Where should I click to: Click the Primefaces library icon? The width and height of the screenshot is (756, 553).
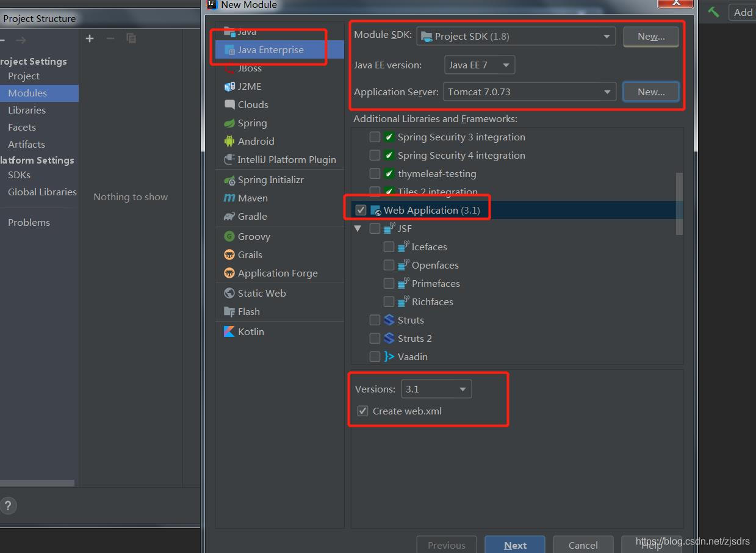403,284
